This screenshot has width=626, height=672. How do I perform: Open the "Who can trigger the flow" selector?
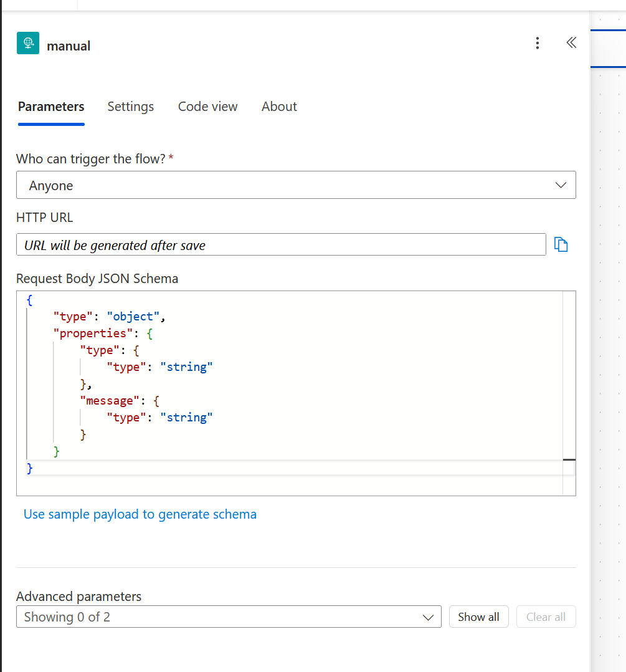coord(295,185)
